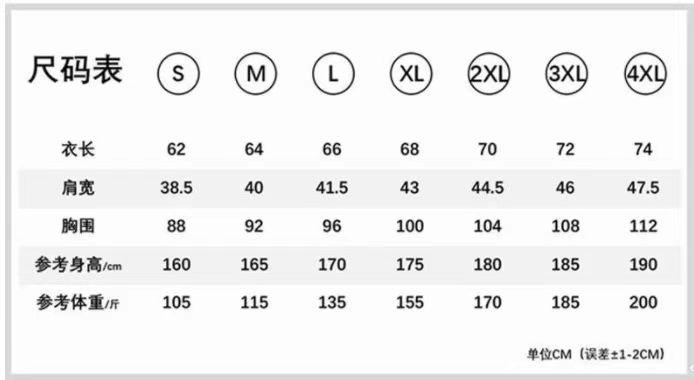Select the 衣长 row label

(78, 149)
